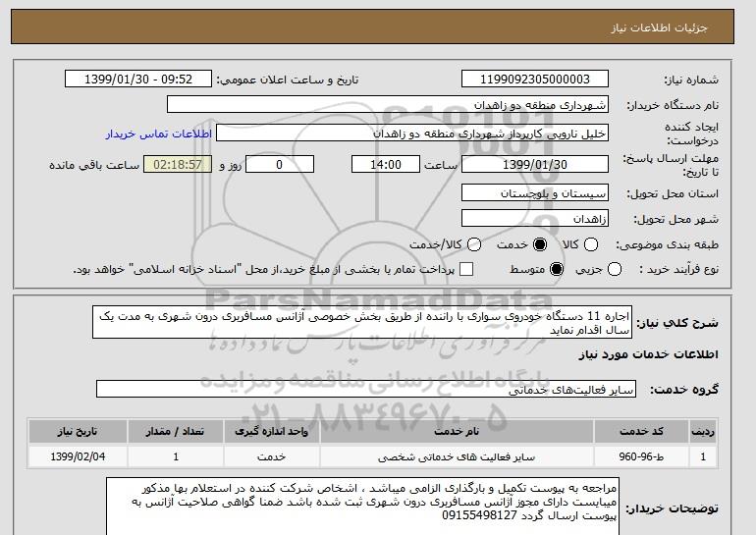Viewport: 756px width, 535px height.
Task: Click the service group field سایر فعالیت‌های خدماتی
Action: click(x=366, y=389)
